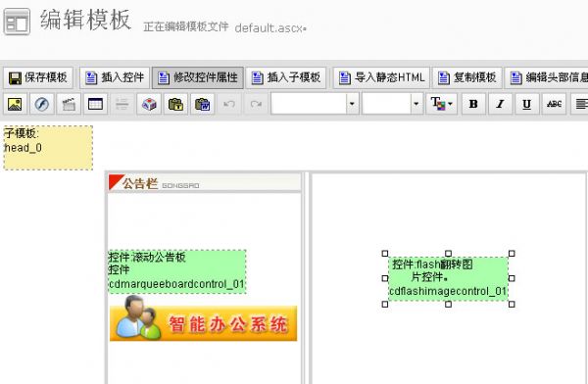The height and width of the screenshot is (384, 588).
Task: Click the top-left resize handle of flash control
Action: pos(385,254)
